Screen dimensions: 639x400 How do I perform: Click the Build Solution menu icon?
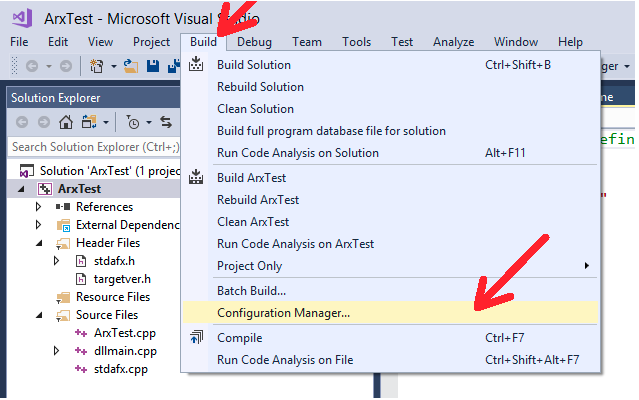(x=196, y=64)
